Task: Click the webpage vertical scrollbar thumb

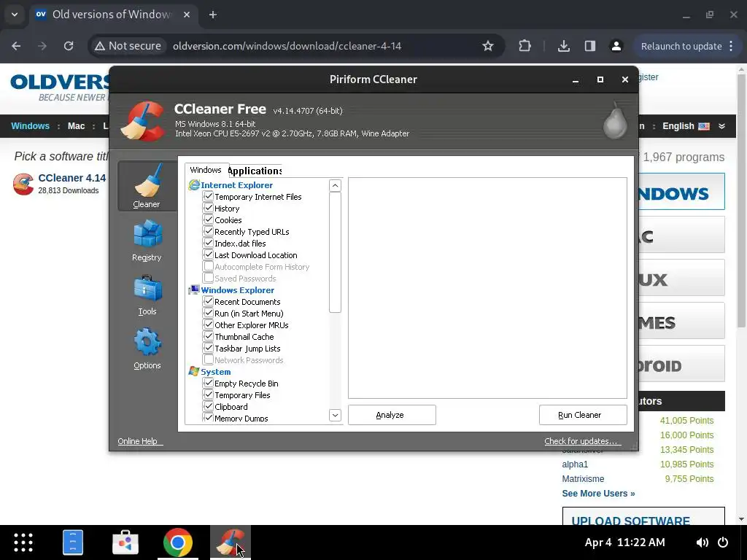Action: pos(741,201)
